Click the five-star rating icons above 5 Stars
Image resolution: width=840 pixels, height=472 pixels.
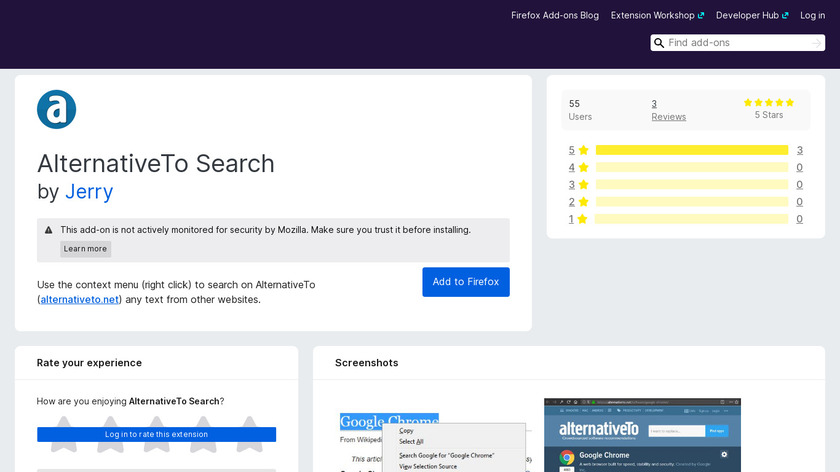(x=768, y=102)
